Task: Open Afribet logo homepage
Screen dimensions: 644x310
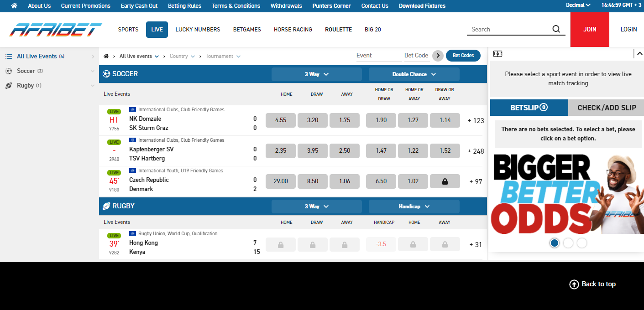Action: [56, 30]
